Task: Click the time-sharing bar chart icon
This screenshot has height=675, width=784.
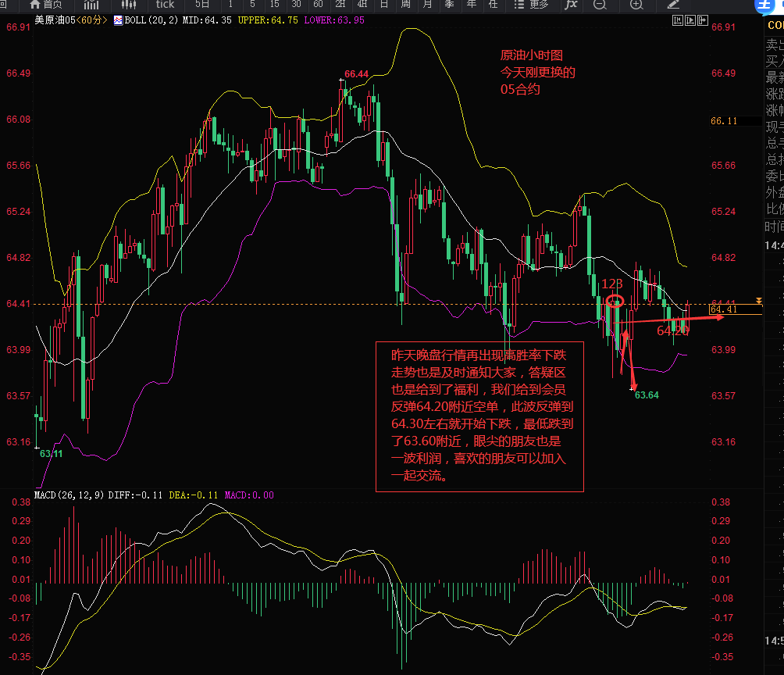Action: [x=91, y=5]
